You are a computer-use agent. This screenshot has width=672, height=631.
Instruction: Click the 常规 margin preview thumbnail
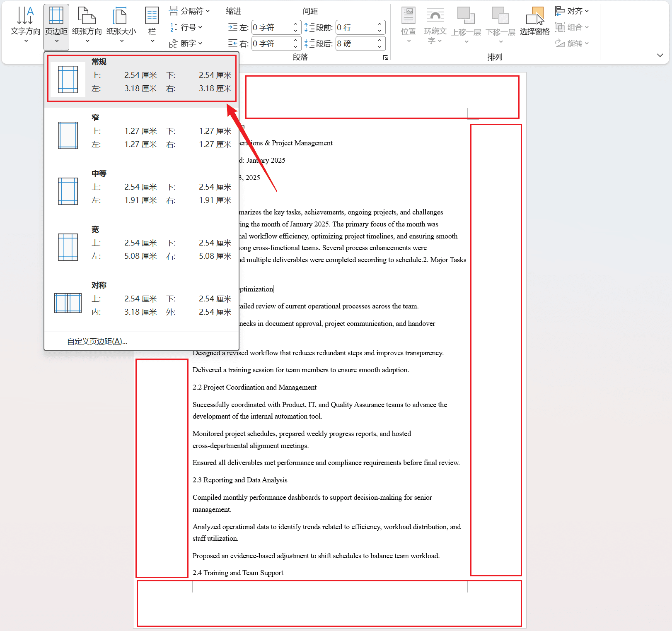click(x=68, y=79)
